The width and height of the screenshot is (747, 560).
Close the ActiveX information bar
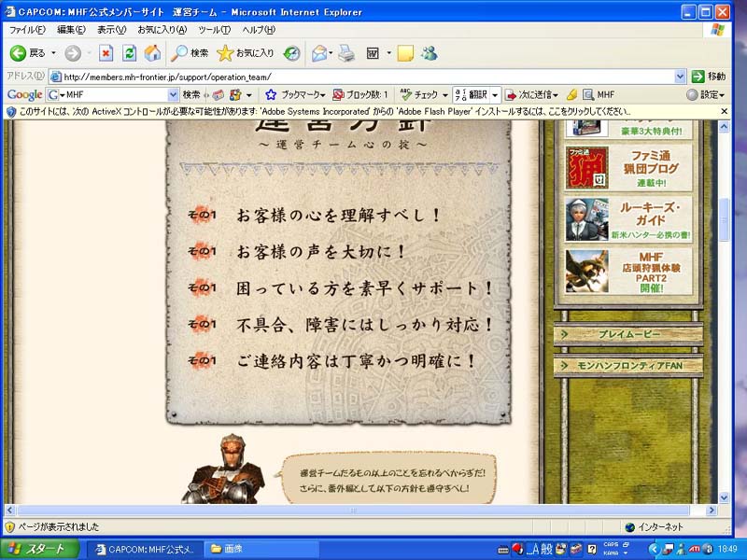tap(725, 111)
